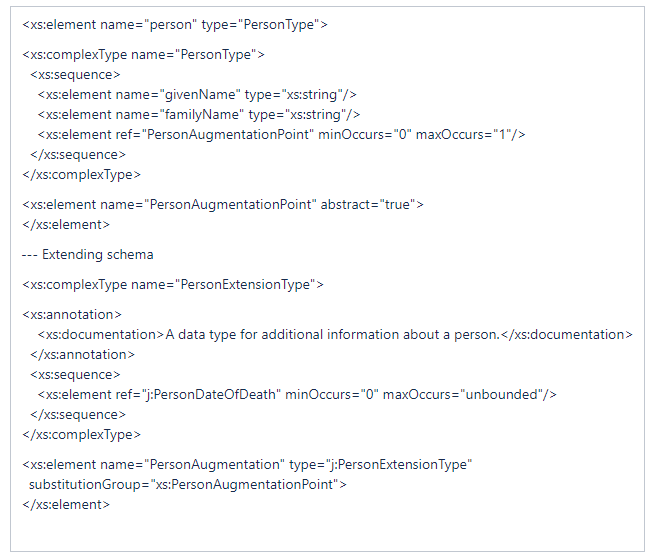Click the givenName element line
This screenshot has width=655, height=559.
pos(197,95)
